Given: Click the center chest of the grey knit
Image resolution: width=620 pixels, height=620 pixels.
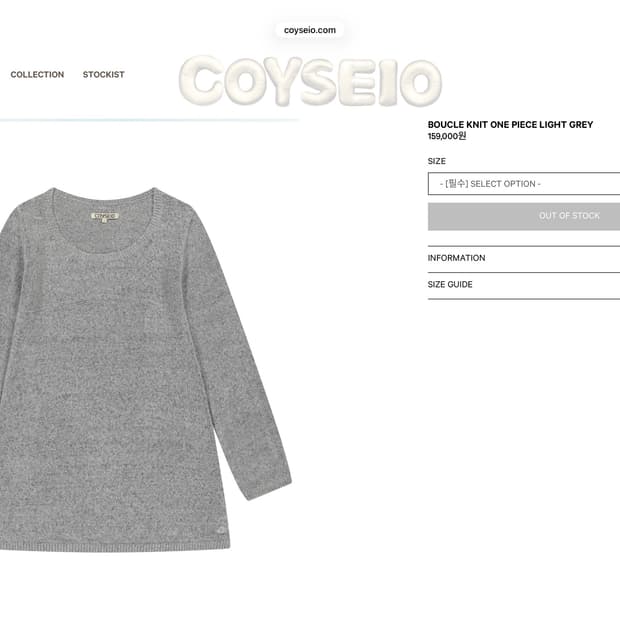Looking at the screenshot, I should pyautogui.click(x=107, y=308).
